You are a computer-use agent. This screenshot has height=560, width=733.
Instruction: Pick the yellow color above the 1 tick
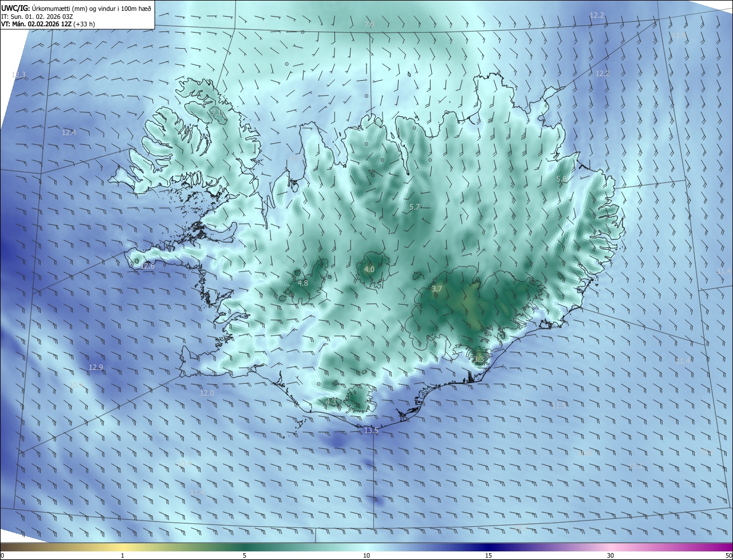[x=123, y=547]
